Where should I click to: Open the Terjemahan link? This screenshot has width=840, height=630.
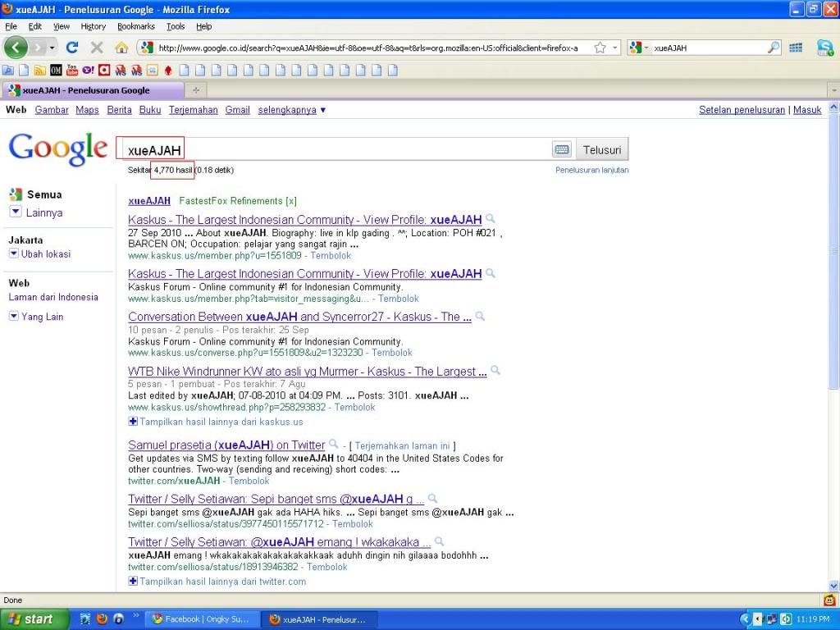[194, 110]
